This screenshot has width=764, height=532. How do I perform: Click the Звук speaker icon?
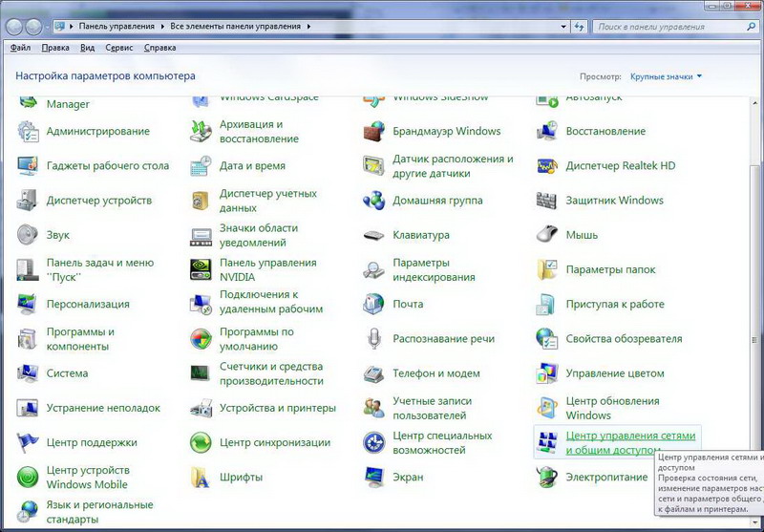point(28,235)
